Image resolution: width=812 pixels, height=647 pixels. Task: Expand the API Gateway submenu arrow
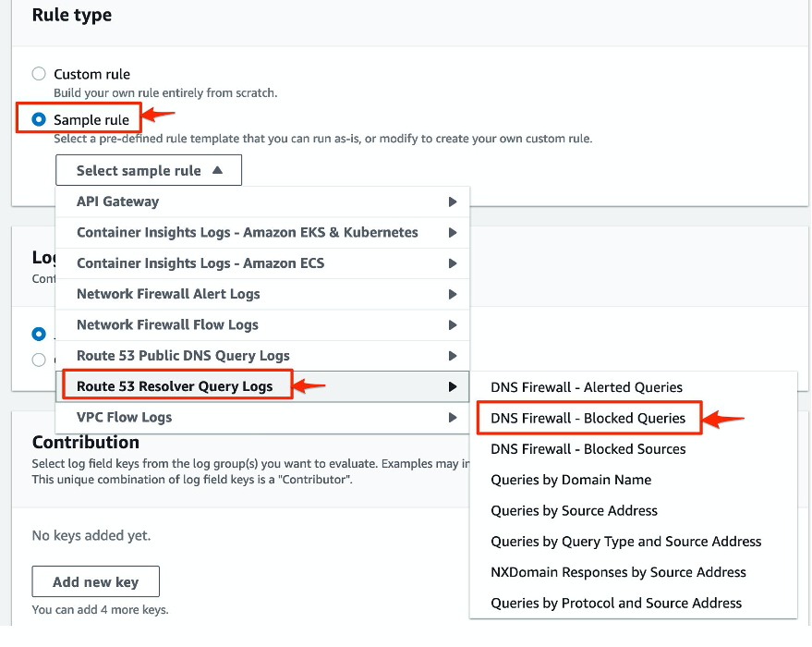click(x=452, y=201)
